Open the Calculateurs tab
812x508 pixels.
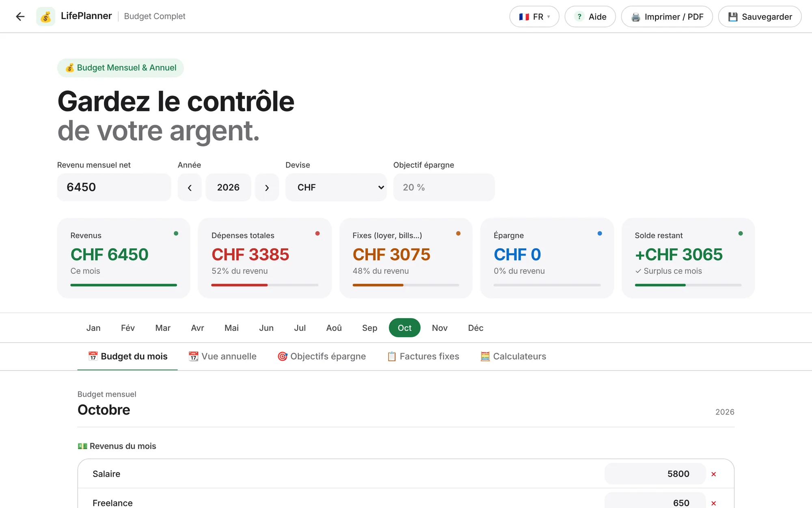click(513, 356)
